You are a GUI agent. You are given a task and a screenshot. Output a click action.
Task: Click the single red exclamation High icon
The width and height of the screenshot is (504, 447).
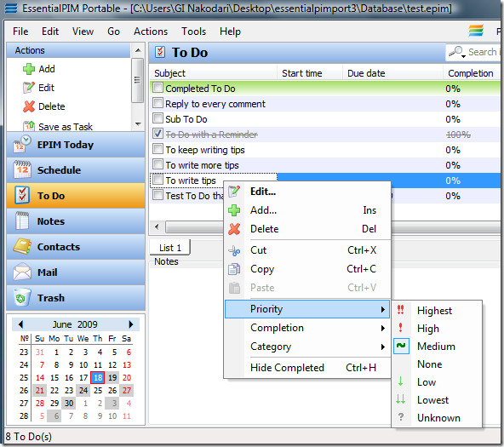400,328
